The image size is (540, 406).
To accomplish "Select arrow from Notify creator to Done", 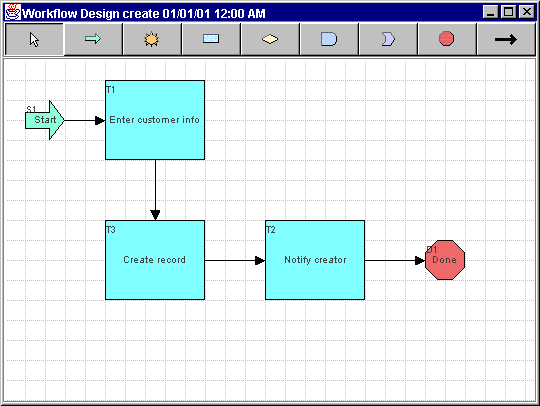I will point(395,260).
